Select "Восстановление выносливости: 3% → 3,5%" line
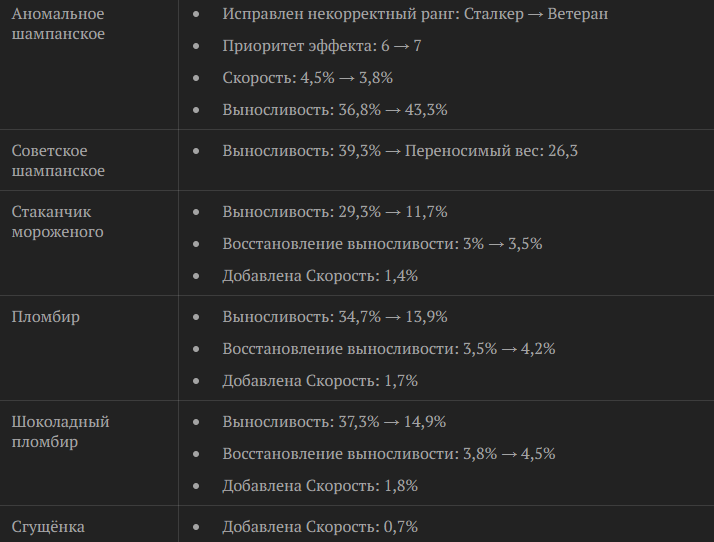Screen dimensions: 714x542 382,244
